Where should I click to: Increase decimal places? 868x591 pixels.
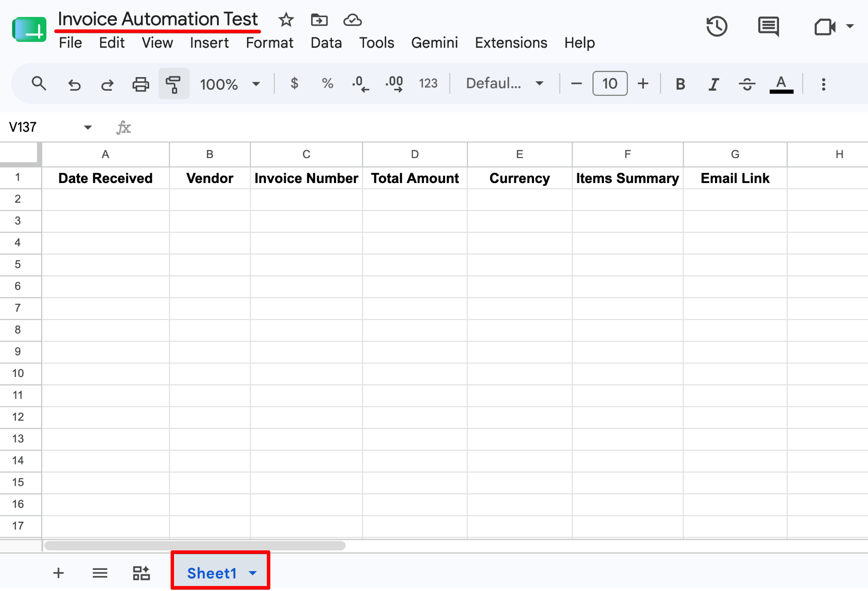tap(394, 83)
